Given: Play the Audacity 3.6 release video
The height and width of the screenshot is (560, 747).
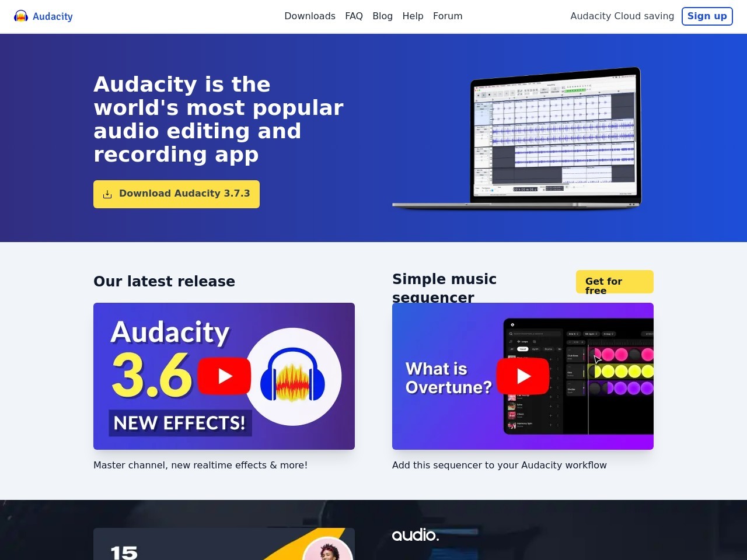Looking at the screenshot, I should [224, 376].
